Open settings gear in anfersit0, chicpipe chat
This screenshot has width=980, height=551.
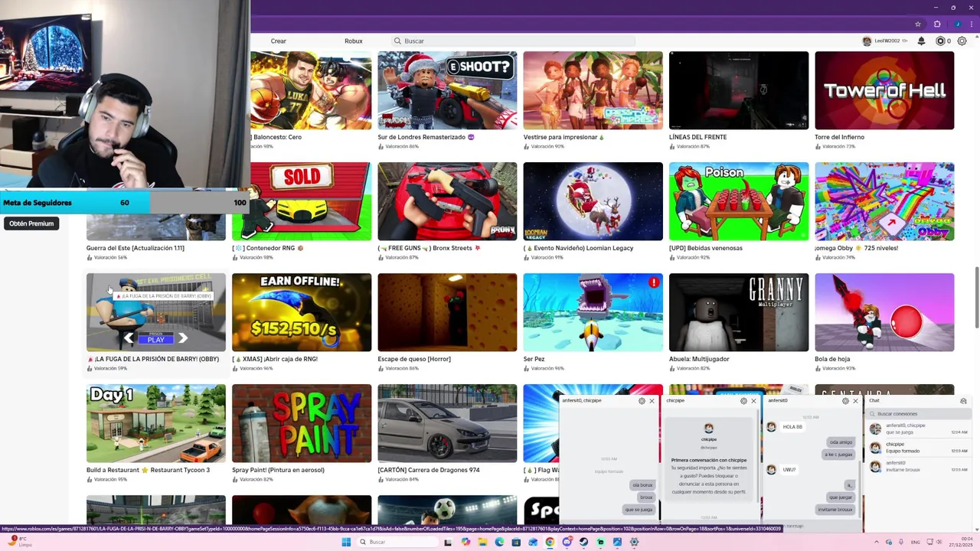pos(642,401)
